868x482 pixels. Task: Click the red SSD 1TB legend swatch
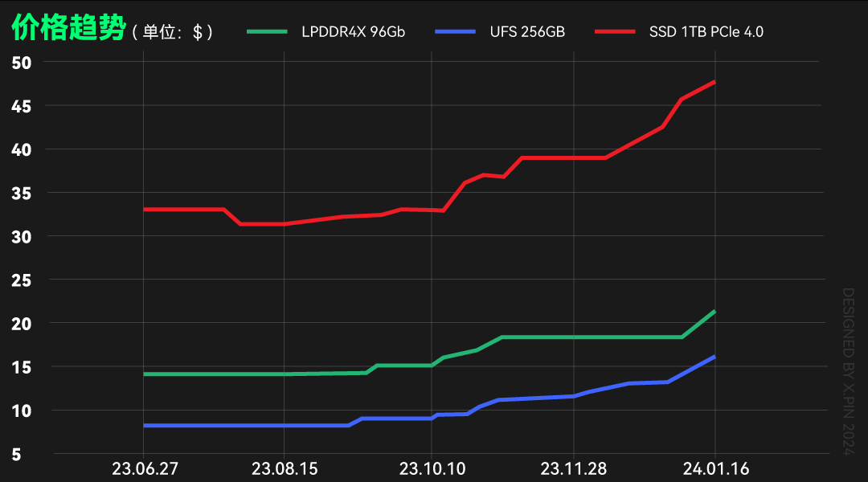pos(615,31)
